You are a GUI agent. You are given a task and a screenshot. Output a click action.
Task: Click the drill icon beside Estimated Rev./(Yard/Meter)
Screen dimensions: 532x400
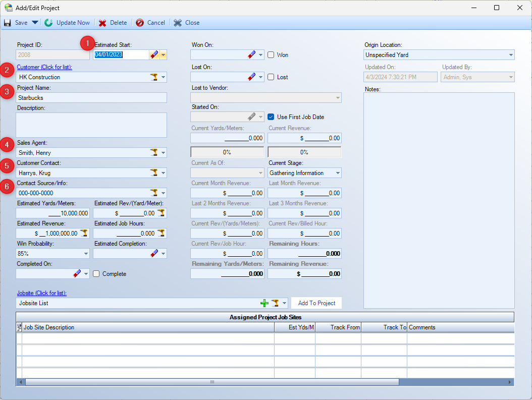pos(161,213)
